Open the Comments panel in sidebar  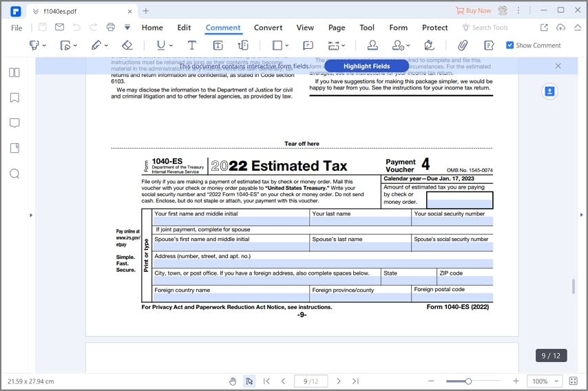(x=14, y=123)
